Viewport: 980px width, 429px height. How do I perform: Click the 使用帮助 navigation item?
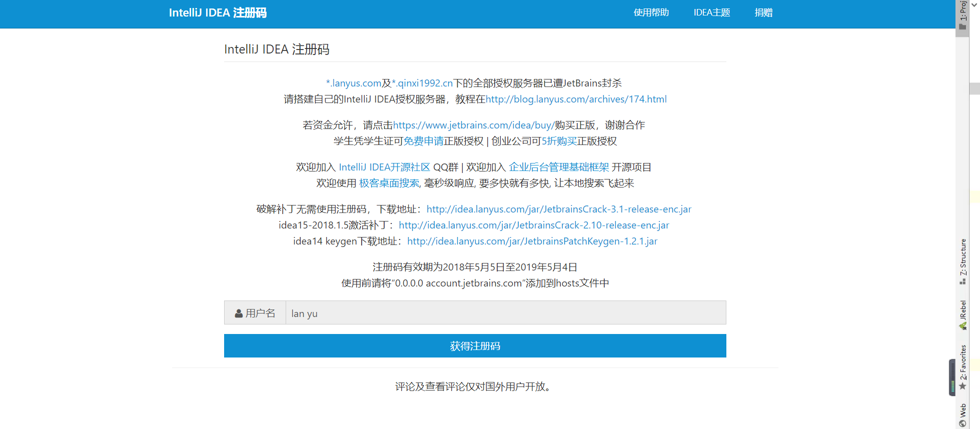pyautogui.click(x=651, y=13)
